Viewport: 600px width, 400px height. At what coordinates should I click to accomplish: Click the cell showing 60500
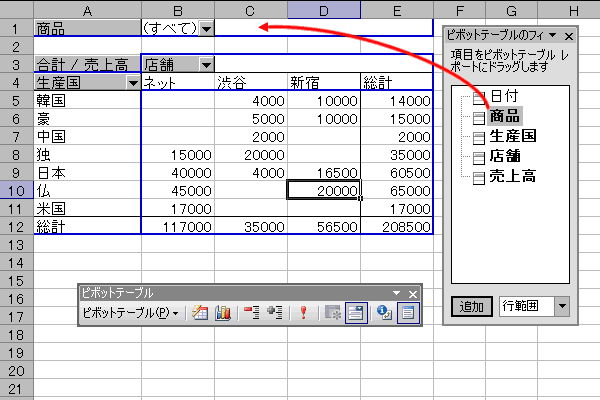click(397, 172)
